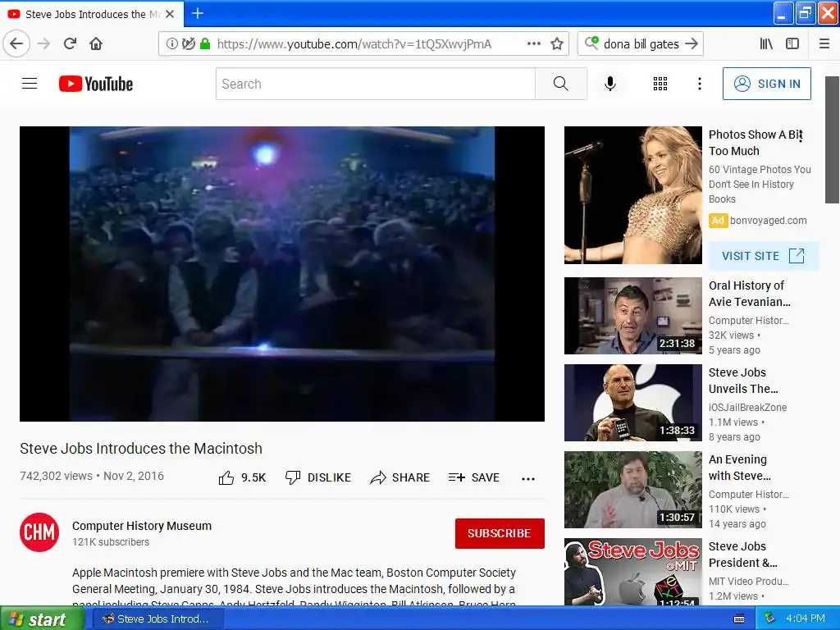Select the Steve Jobs Introduces browser tab
The height and width of the screenshot is (630, 840).
click(x=92, y=14)
